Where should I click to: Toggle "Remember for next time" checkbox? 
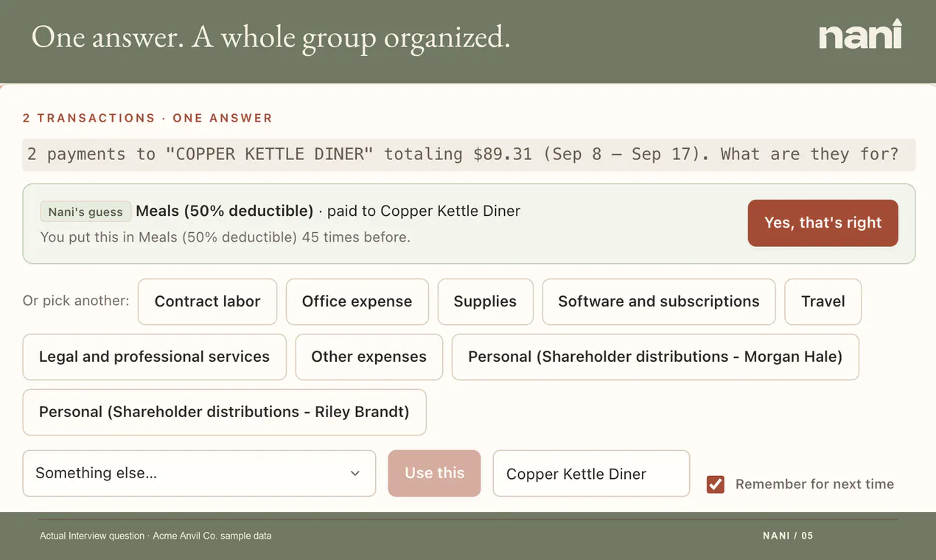[715, 484]
